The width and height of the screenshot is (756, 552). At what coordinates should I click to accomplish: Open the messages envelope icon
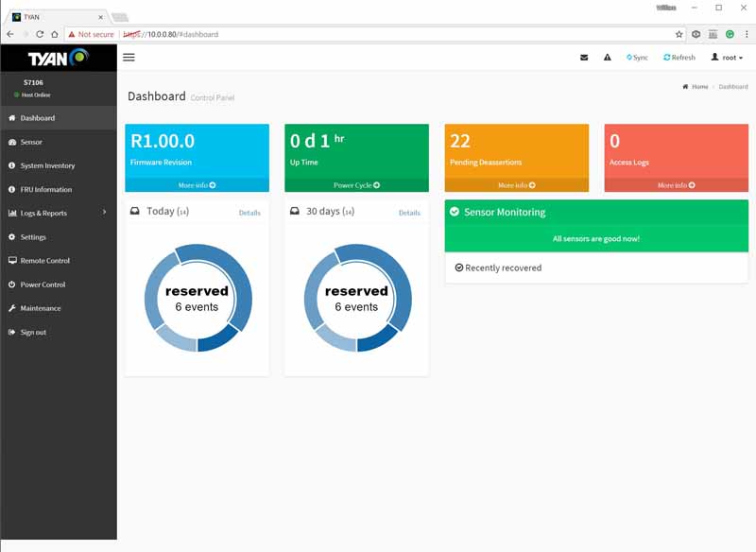[584, 58]
